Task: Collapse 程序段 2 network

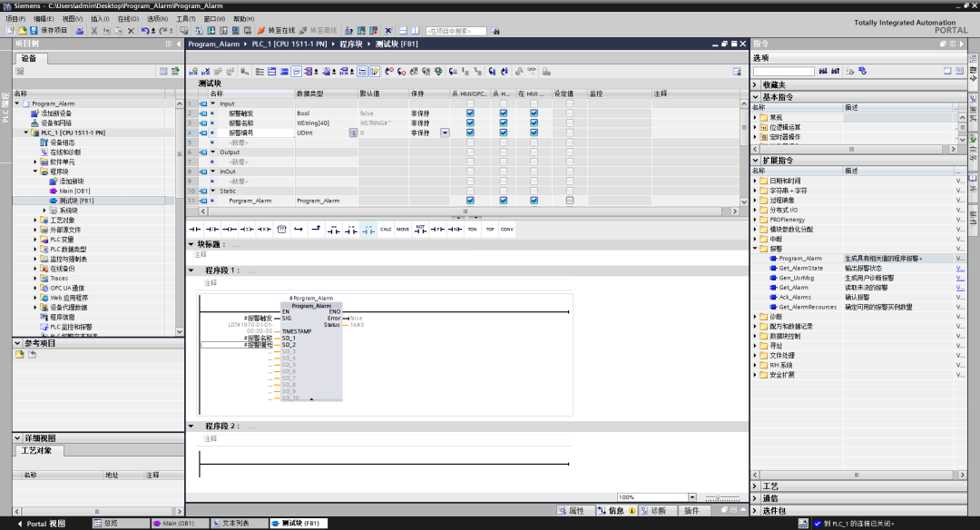Action: coord(191,427)
